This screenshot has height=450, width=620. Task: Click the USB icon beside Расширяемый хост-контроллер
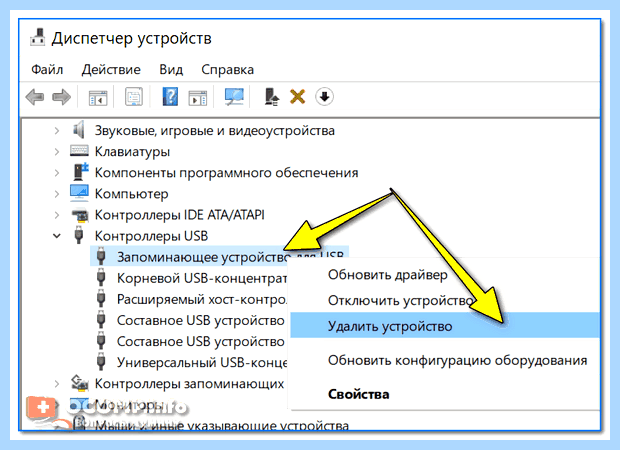101,298
